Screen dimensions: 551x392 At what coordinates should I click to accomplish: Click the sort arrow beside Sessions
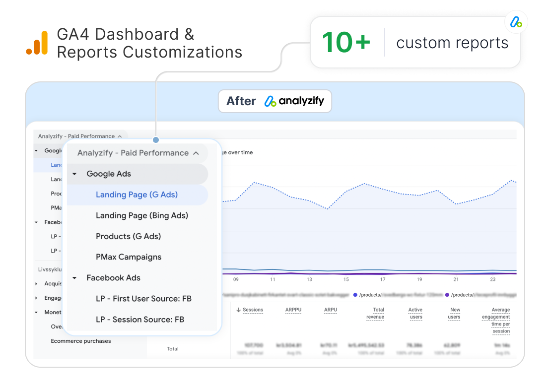[x=238, y=310]
